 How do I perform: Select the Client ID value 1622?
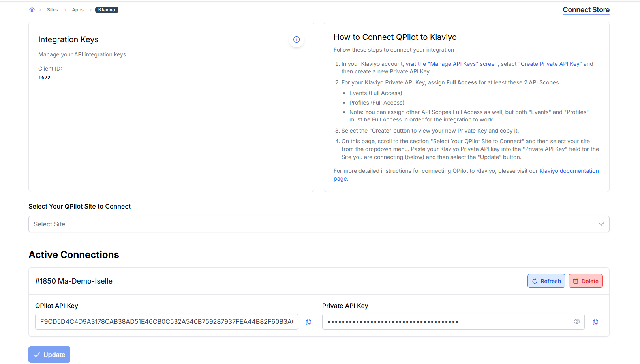tap(44, 78)
